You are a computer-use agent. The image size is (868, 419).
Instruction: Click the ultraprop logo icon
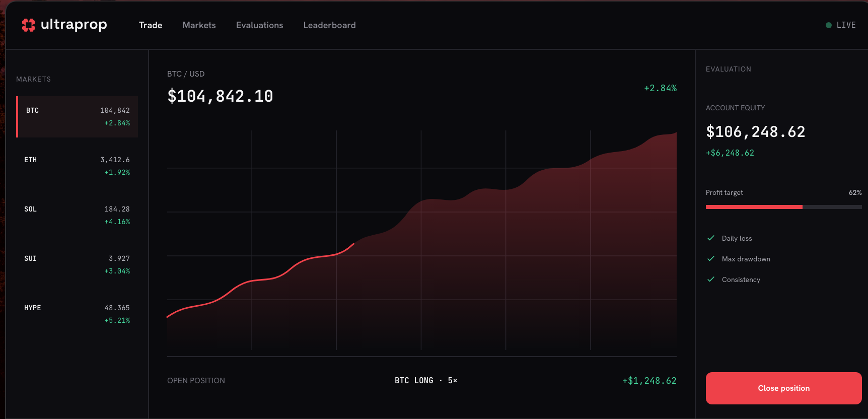(x=29, y=25)
